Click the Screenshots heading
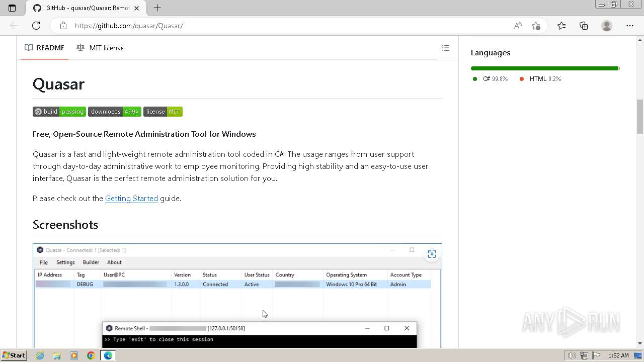This screenshot has height=362, width=644. 65,225
